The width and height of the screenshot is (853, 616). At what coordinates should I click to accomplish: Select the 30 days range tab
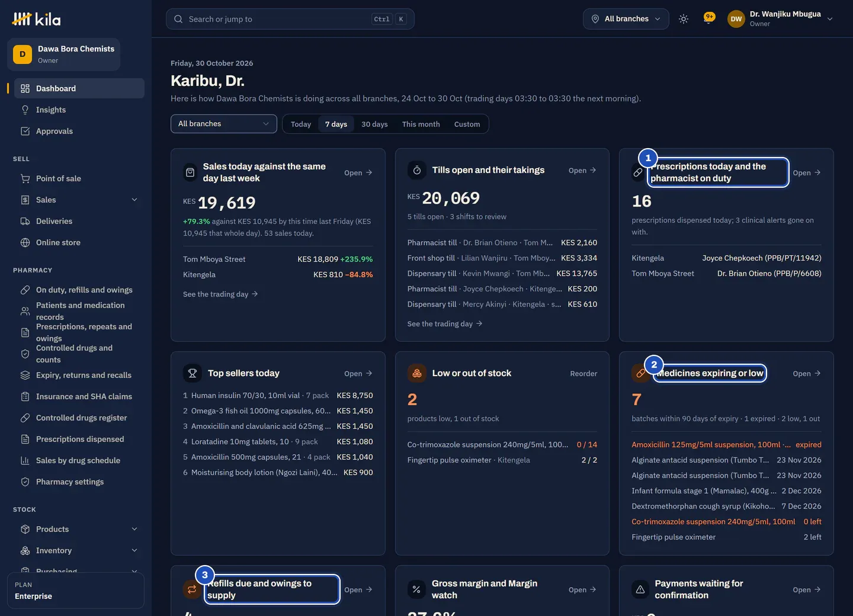[374, 124]
